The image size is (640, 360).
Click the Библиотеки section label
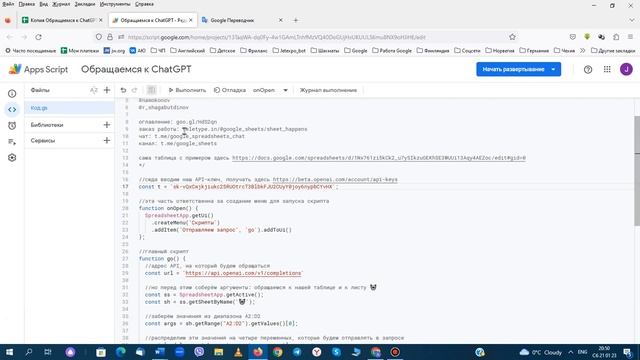pyautogui.click(x=47, y=125)
